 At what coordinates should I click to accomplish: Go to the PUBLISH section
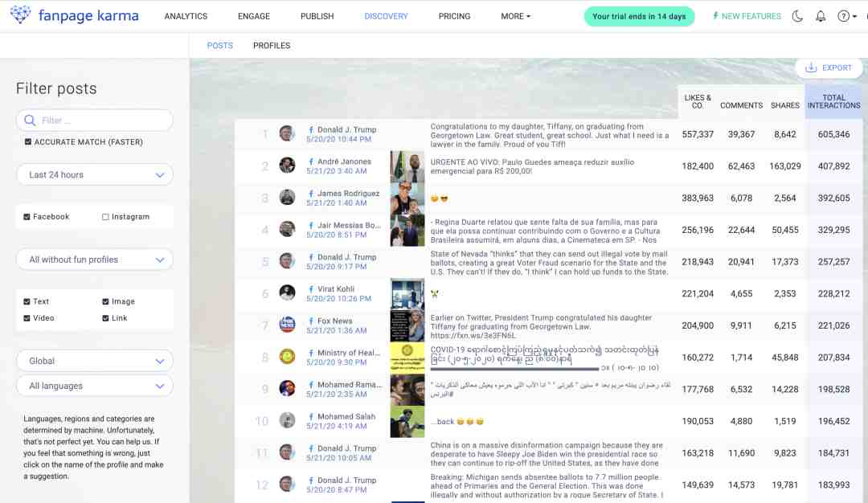317,16
